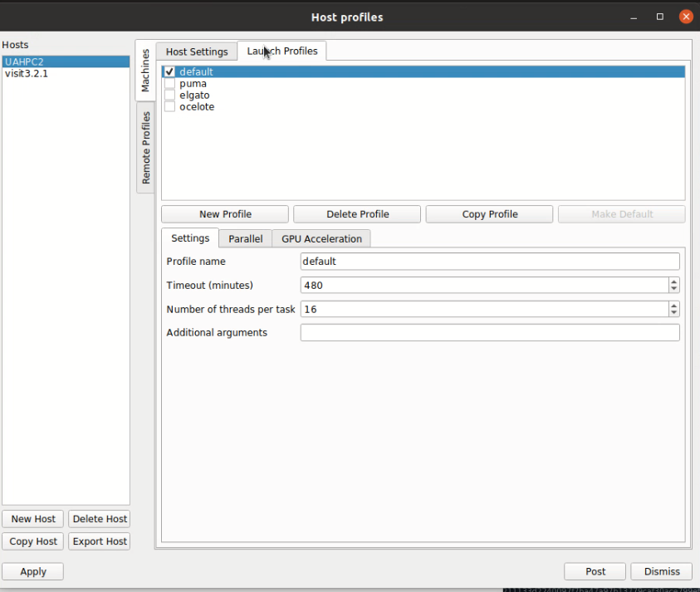Click the Make Default button

click(x=622, y=214)
